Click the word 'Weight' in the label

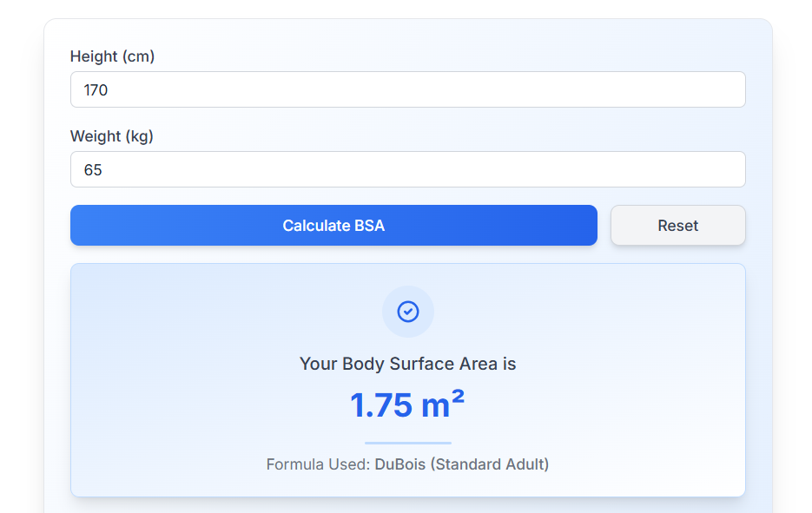(x=96, y=136)
